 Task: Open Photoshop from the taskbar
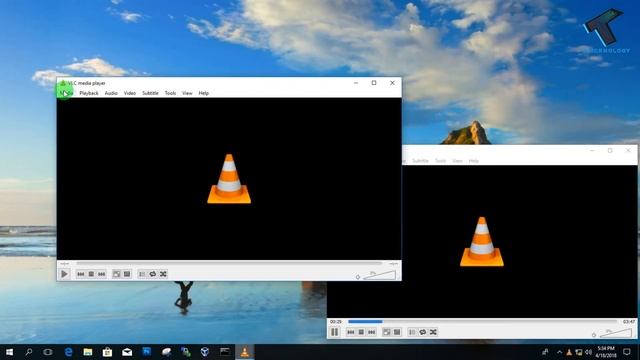click(x=147, y=352)
